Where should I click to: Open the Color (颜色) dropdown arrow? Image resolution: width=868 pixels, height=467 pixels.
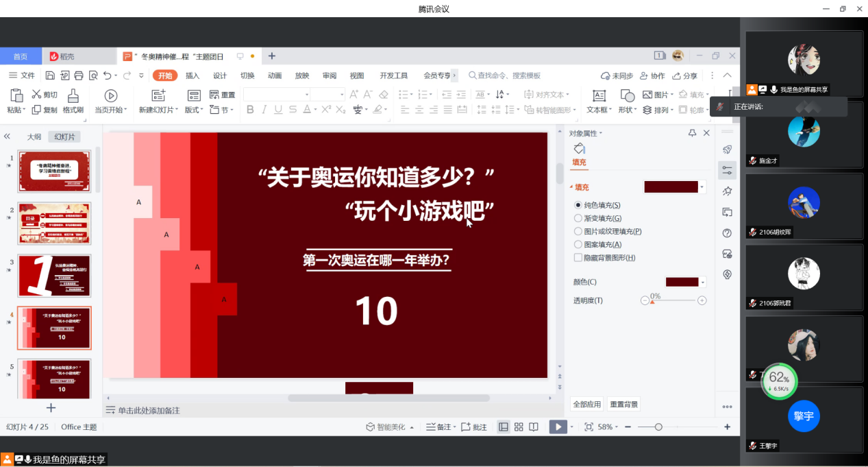(x=703, y=282)
